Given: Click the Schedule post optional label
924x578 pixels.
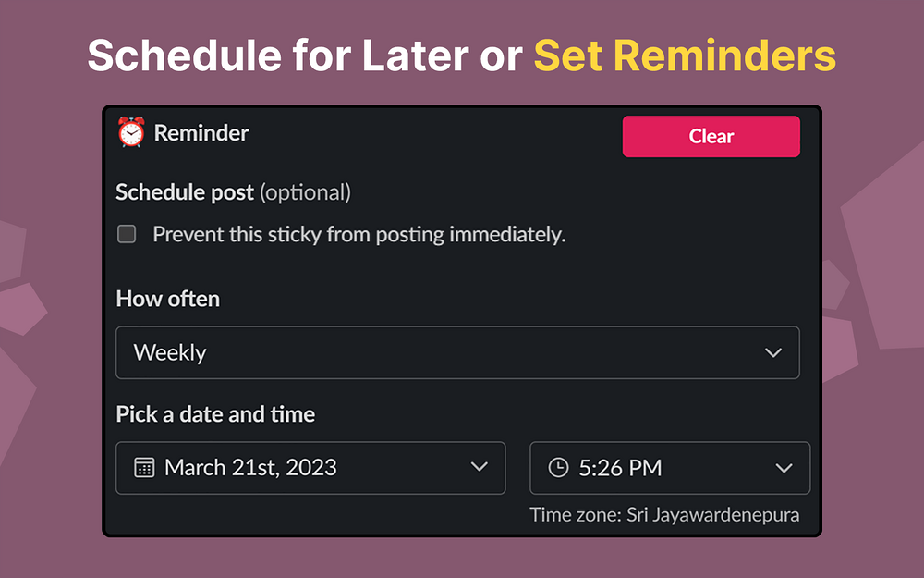Looking at the screenshot, I should tap(234, 193).
